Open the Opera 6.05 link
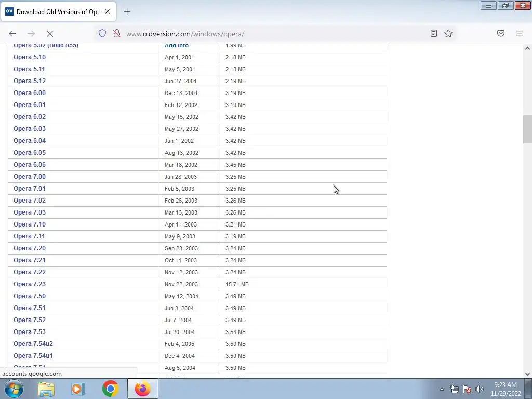The height and width of the screenshot is (399, 532). [30, 152]
